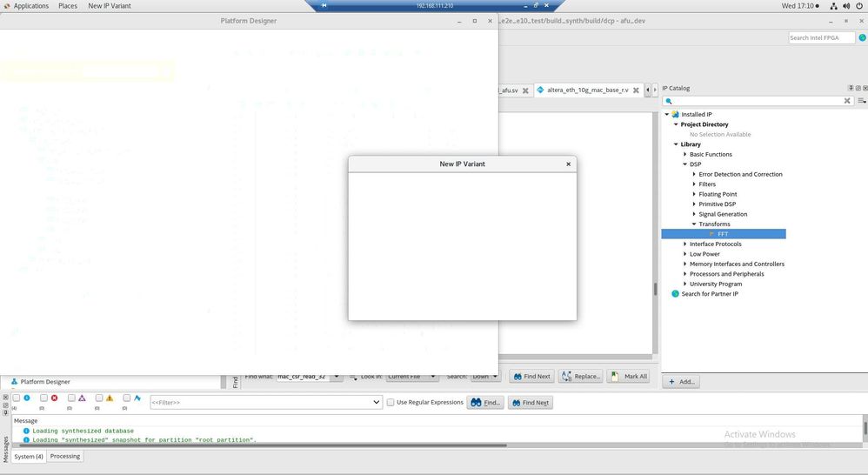Click the Search Intel FPGA globe icon
The image size is (868, 475).
[x=863, y=37]
